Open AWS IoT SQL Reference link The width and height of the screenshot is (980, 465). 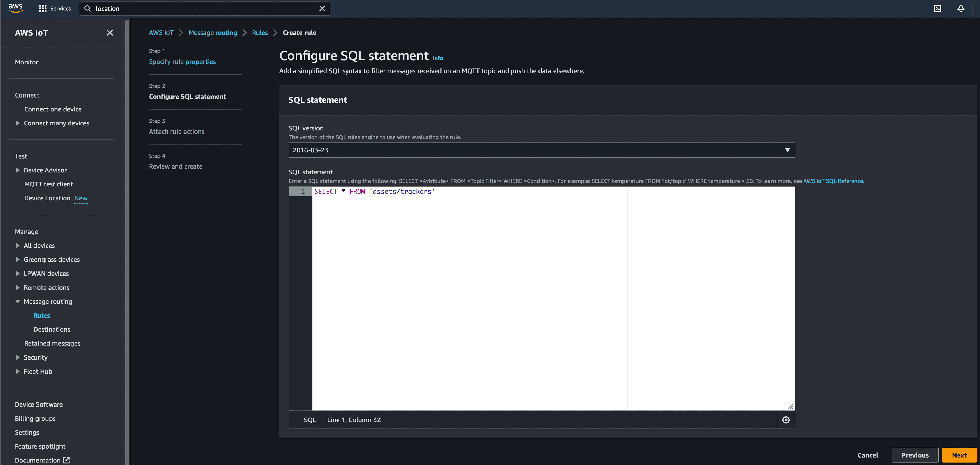tap(833, 181)
